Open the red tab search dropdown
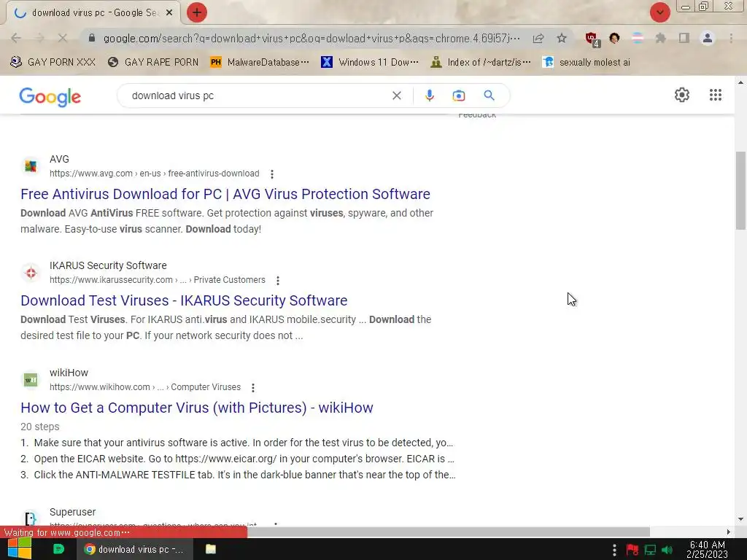 (659, 12)
